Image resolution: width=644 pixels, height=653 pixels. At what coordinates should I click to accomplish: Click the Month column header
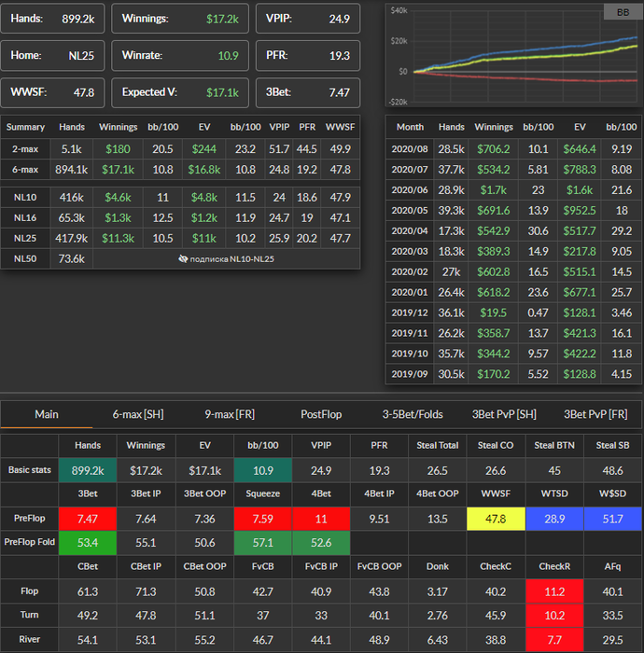pyautogui.click(x=410, y=127)
